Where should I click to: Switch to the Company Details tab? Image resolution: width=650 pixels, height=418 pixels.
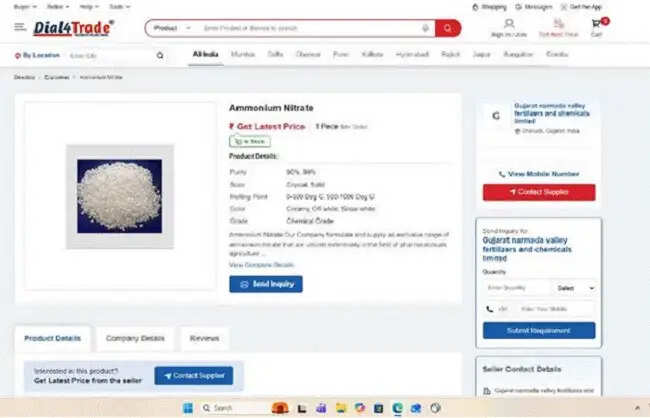pos(135,338)
